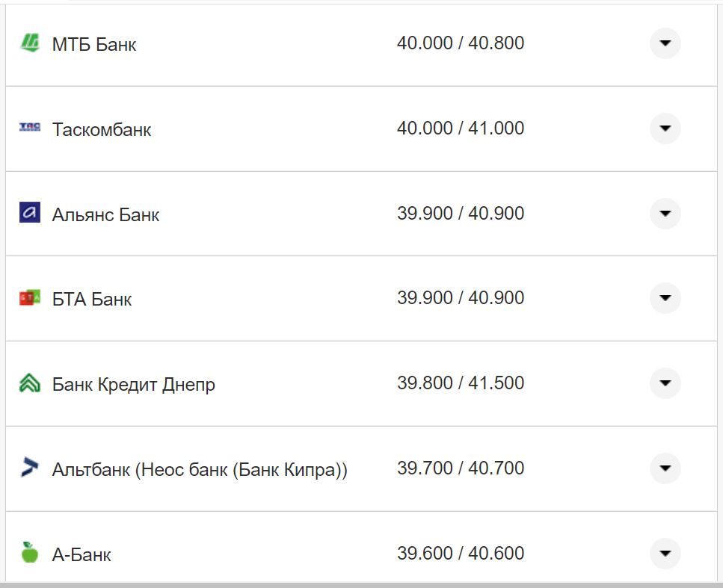Open the Таскомбанк bank name link
The image size is (723, 588).
click(x=102, y=129)
